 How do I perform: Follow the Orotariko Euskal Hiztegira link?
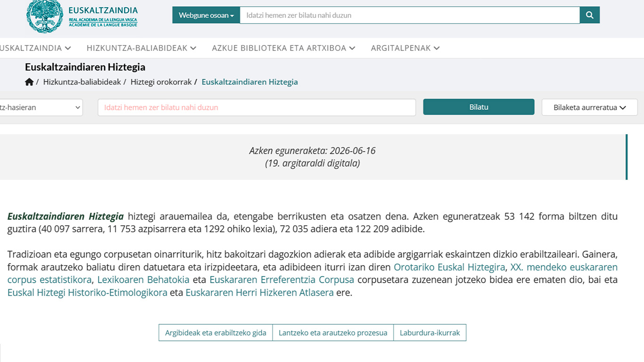[x=449, y=267]
